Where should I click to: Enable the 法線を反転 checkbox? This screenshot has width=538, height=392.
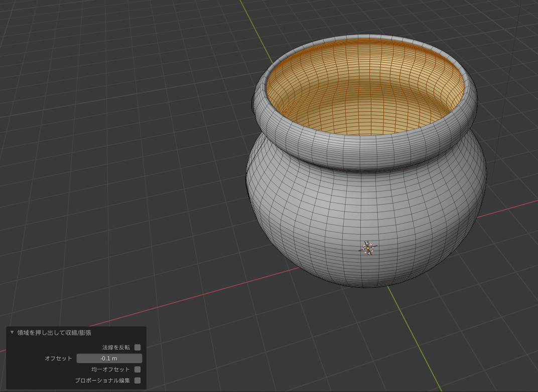click(137, 347)
